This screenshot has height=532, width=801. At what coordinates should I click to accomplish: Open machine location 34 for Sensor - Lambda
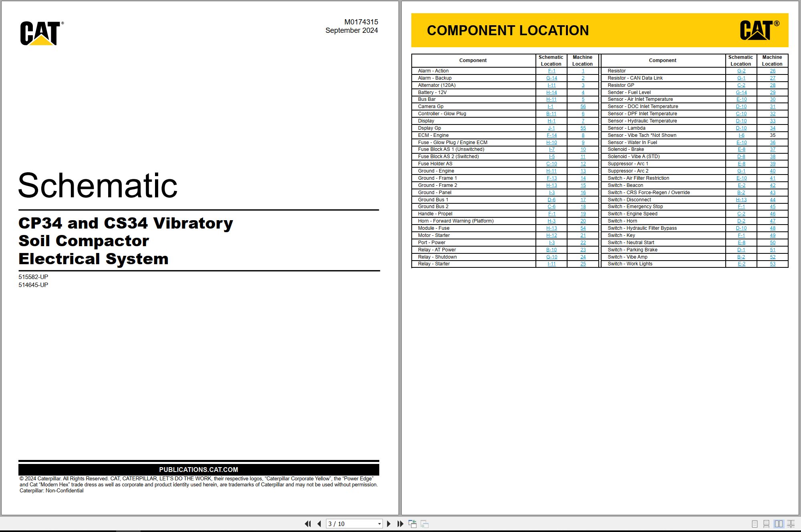[x=773, y=128]
